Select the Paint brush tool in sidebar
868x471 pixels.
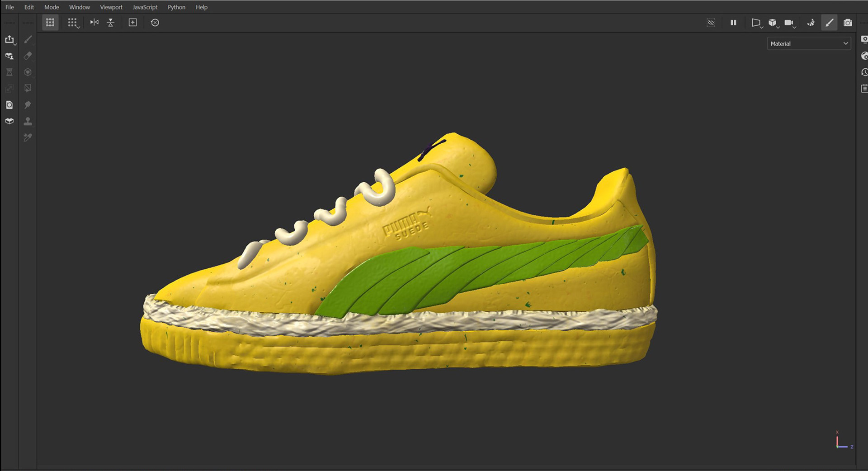click(x=28, y=40)
